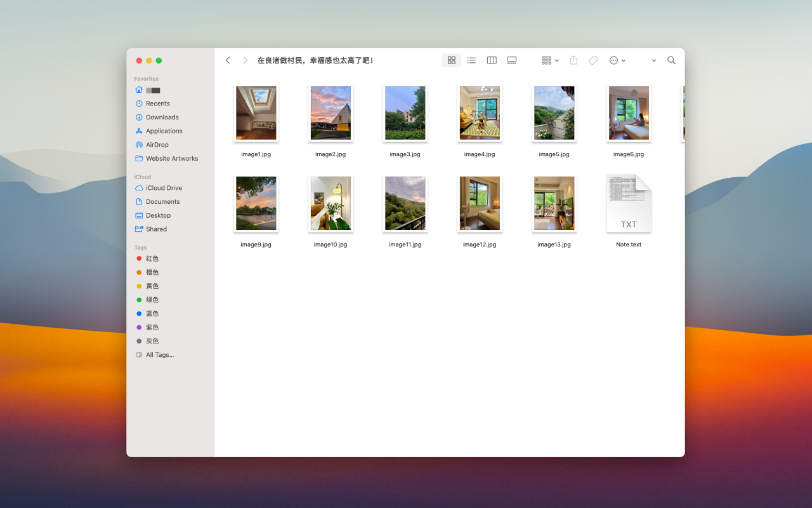
Task: Open Applications in the sidebar
Action: tap(159, 131)
